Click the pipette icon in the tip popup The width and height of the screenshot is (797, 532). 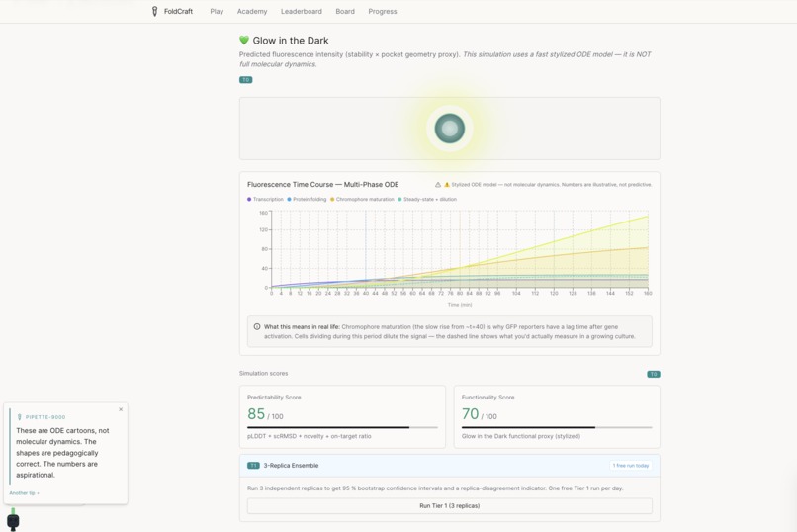click(20, 417)
